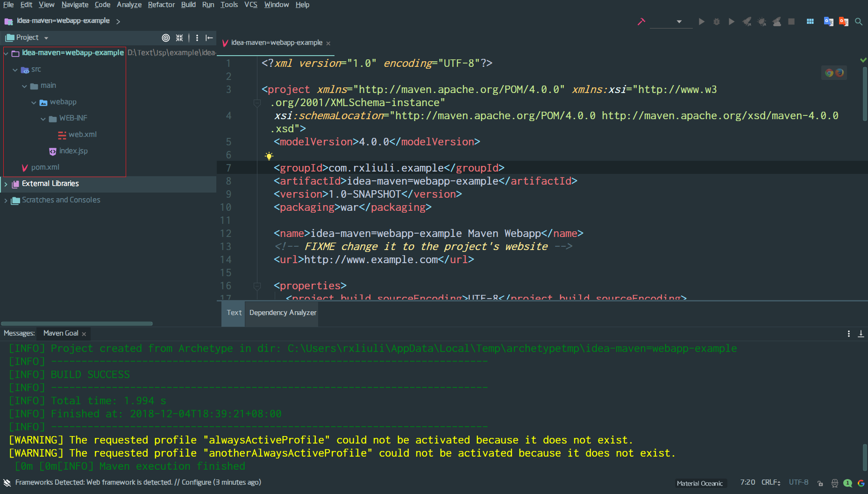Open the File menu
Screen dimensions: 868x494
[x=8, y=5]
